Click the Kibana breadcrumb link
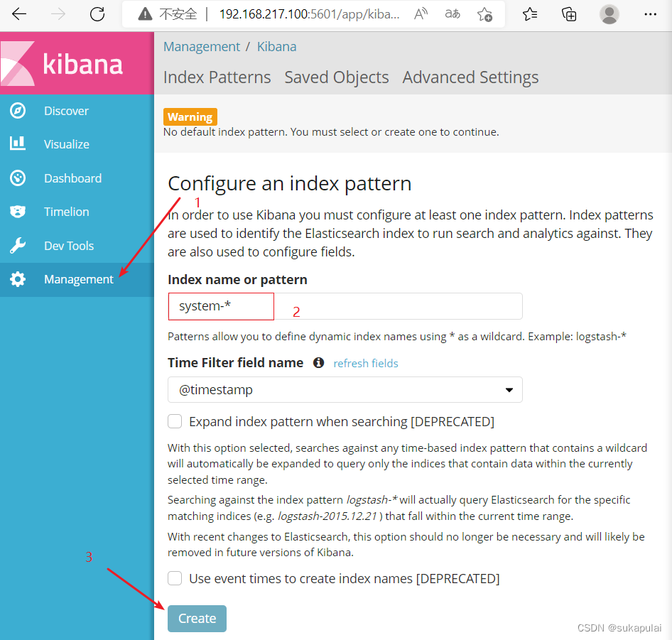This screenshot has width=672, height=640. 276,46
